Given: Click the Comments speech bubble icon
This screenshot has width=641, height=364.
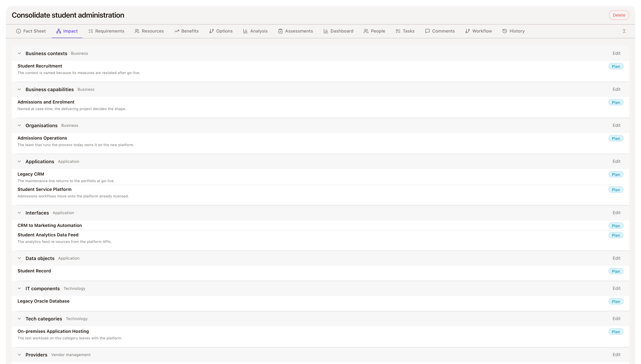Looking at the screenshot, I should tap(427, 31).
